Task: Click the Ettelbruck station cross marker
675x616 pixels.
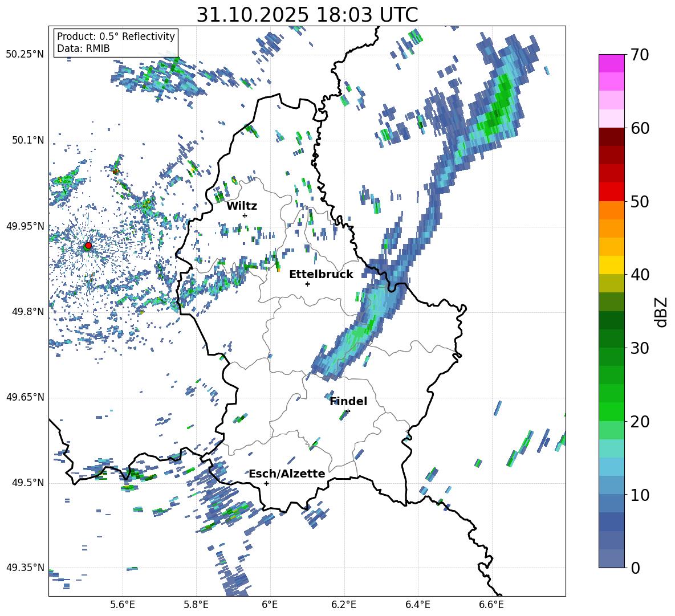Action: point(307,284)
